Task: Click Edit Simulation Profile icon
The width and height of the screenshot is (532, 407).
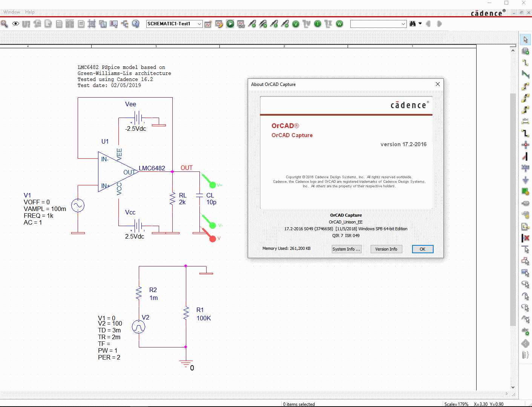Action: (219, 24)
